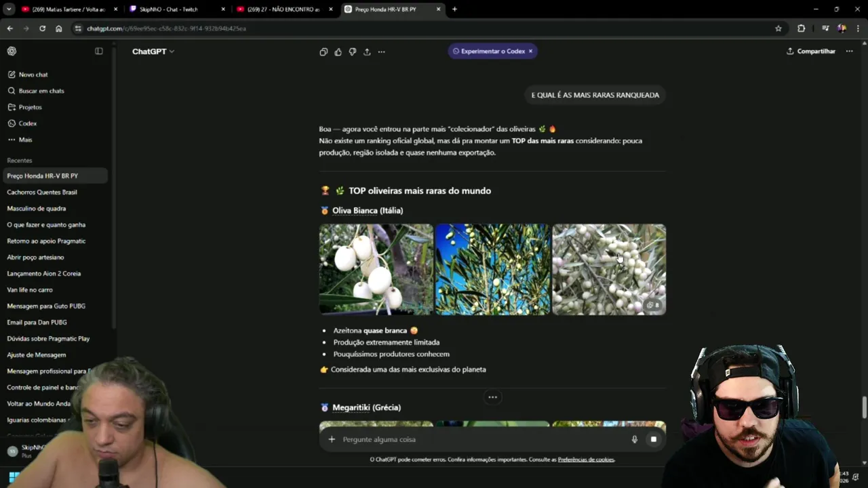Copy the response with the copy icon
Screen dimensions: 868x488
point(323,52)
